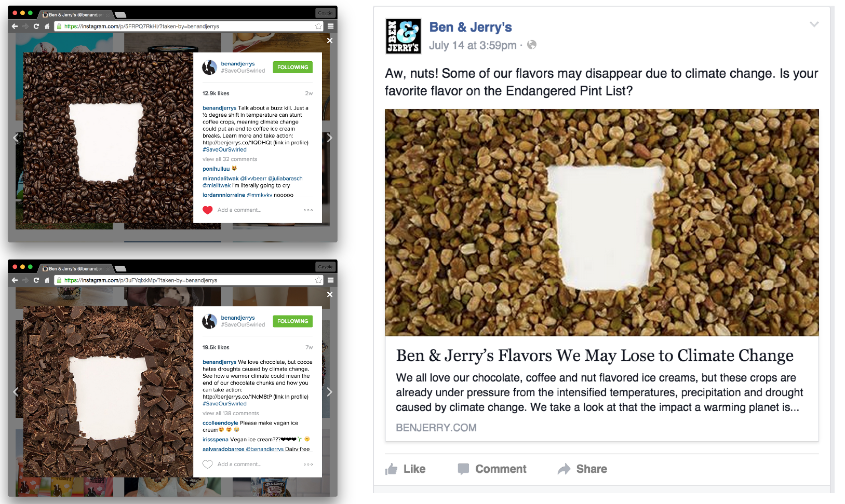845x504 pixels.
Task: Open Facebook post options chevron
Action: click(x=814, y=24)
